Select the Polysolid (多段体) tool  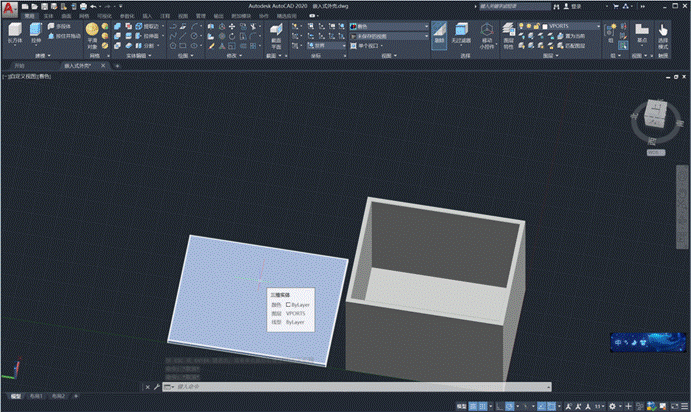(59, 26)
